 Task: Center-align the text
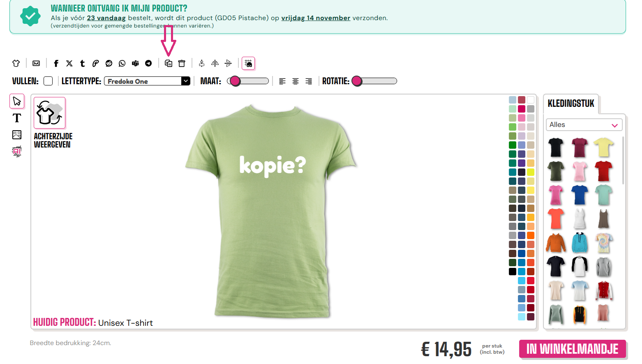pos(296,81)
